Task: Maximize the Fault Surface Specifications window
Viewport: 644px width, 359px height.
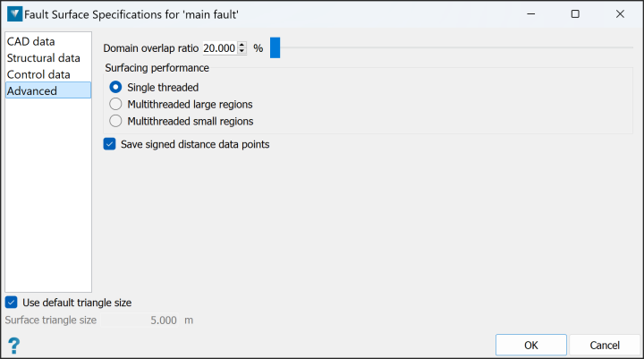Action: 575,14
